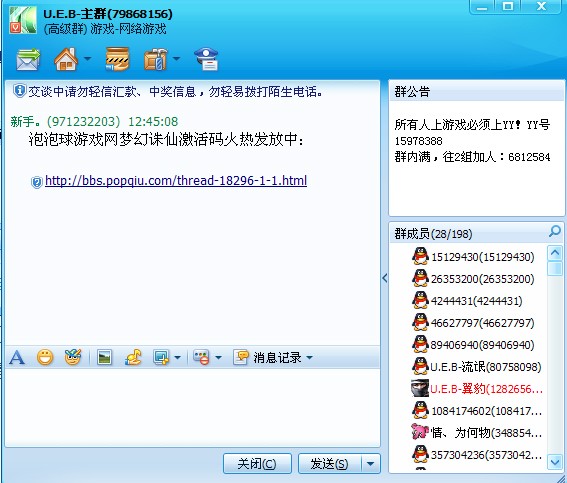Maximize the group chat window
The width and height of the screenshot is (567, 483).
pyautogui.click(x=508, y=7)
